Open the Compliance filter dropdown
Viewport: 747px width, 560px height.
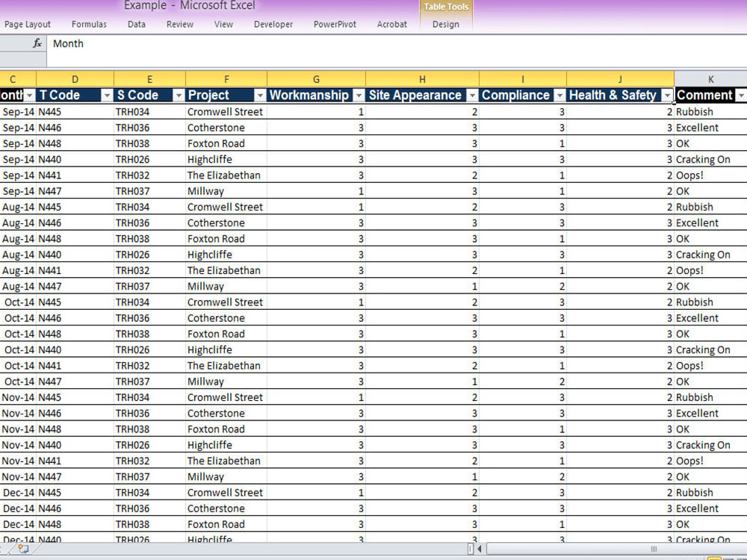[x=560, y=96]
